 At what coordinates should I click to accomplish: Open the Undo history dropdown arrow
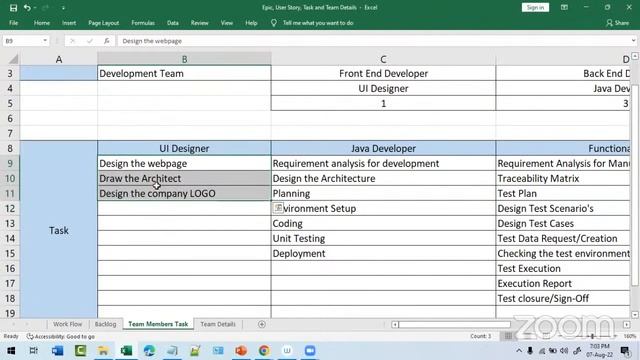(x=35, y=8)
